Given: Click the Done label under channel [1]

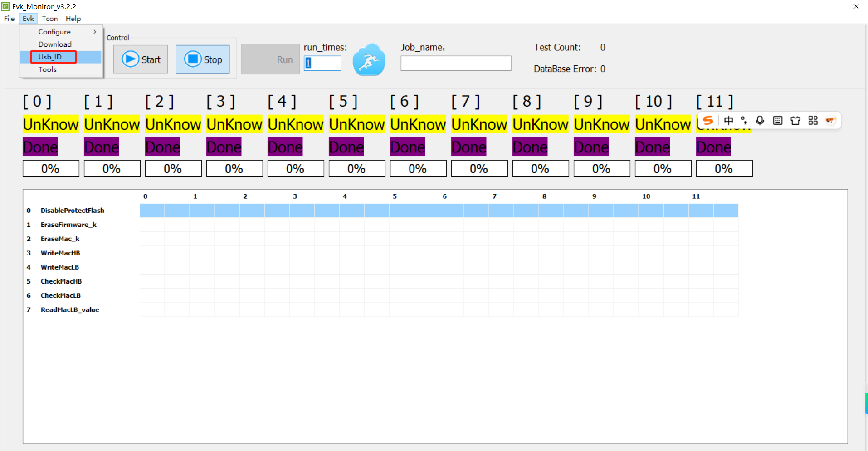Looking at the screenshot, I should tap(102, 147).
